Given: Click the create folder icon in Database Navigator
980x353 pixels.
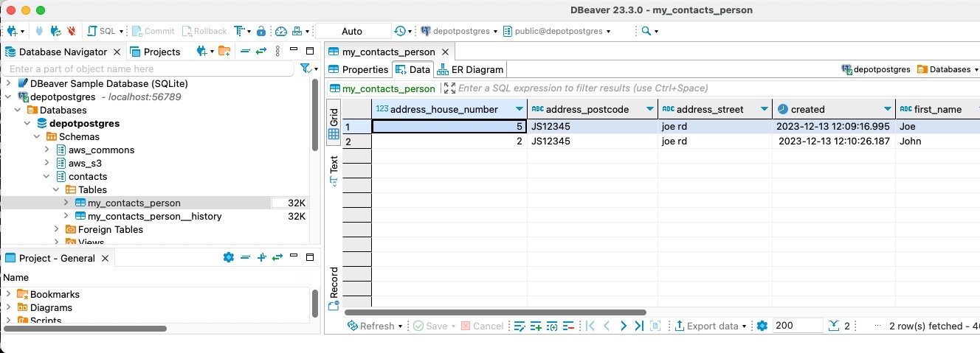Looking at the screenshot, I should click(224, 51).
